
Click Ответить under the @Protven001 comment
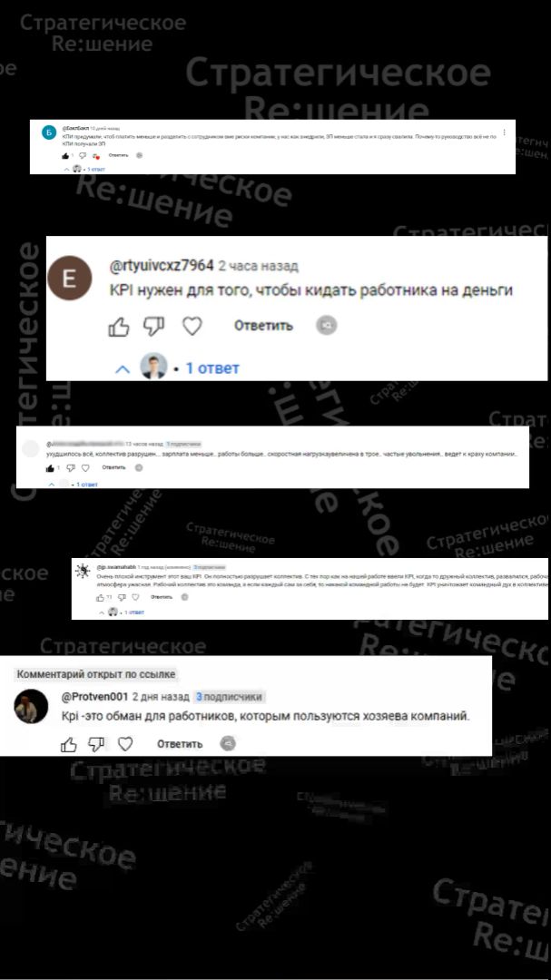pos(180,744)
